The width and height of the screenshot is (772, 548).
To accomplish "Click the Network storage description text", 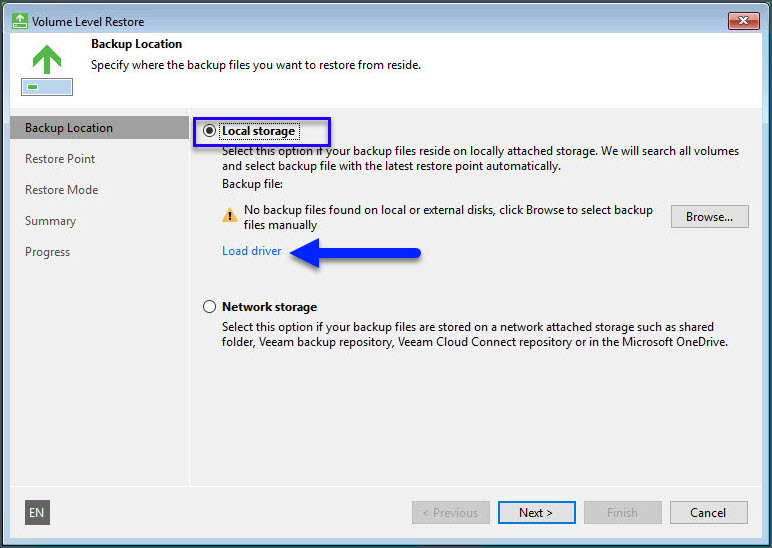I will pyautogui.click(x=474, y=334).
